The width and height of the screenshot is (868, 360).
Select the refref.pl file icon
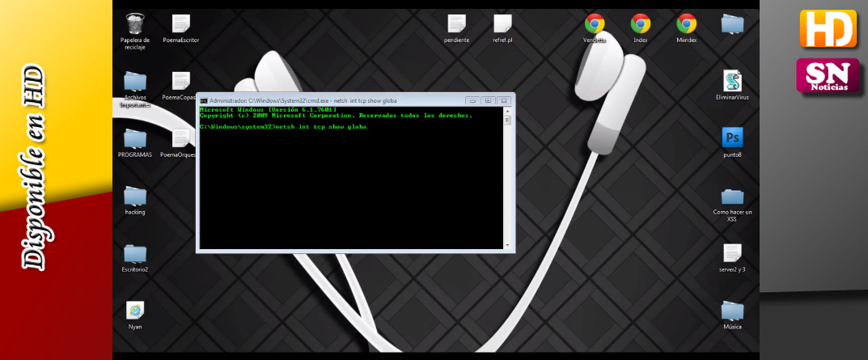tap(502, 25)
